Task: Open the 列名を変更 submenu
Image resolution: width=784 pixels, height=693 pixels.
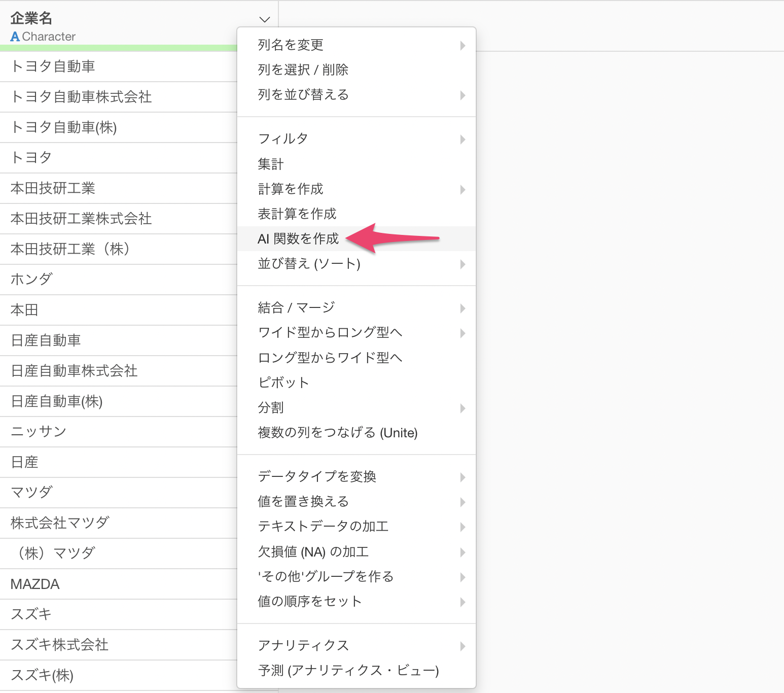Action: [x=291, y=45]
